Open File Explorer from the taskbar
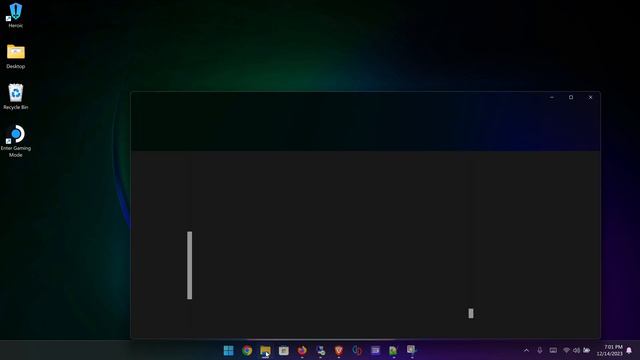 point(265,350)
